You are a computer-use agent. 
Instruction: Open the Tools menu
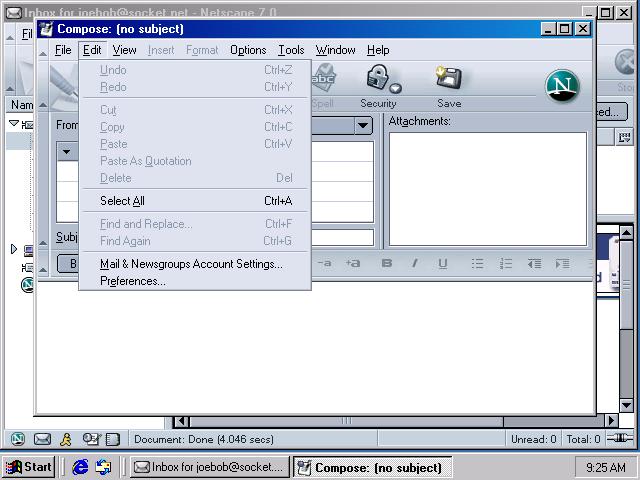click(x=291, y=50)
